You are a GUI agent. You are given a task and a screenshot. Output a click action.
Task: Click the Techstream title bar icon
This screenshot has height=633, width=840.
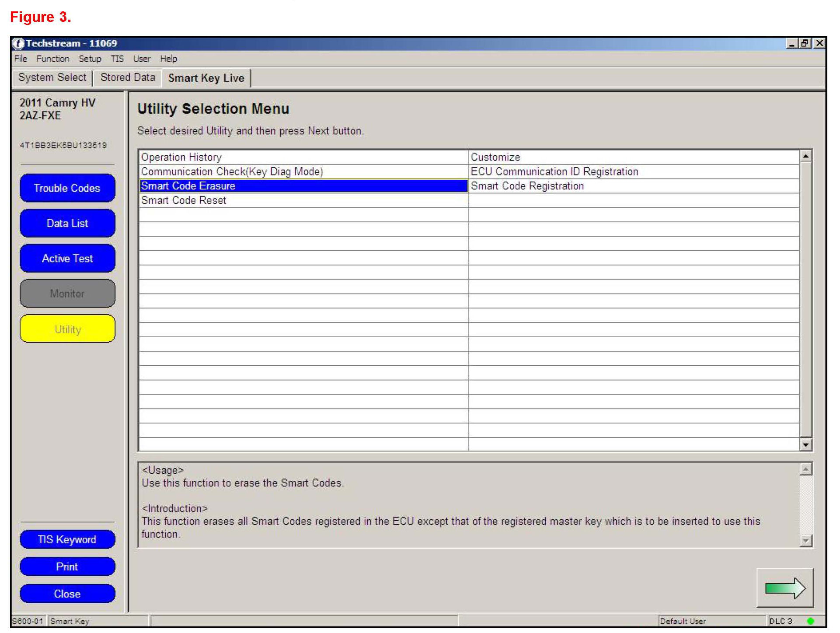point(18,43)
